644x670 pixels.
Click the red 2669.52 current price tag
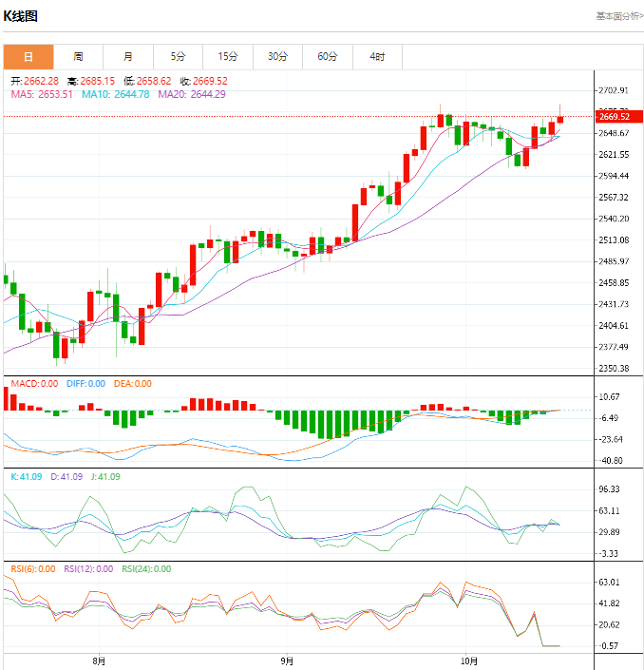coord(614,116)
